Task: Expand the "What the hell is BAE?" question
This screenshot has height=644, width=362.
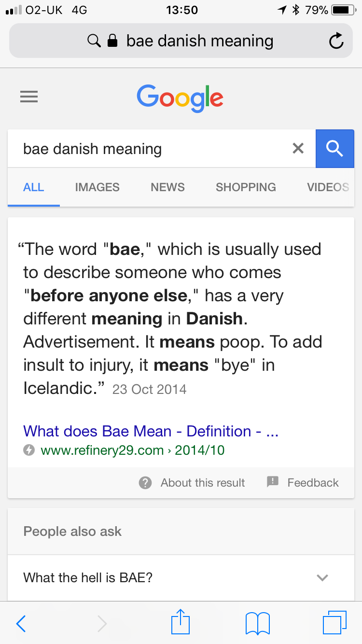Action: (x=181, y=577)
